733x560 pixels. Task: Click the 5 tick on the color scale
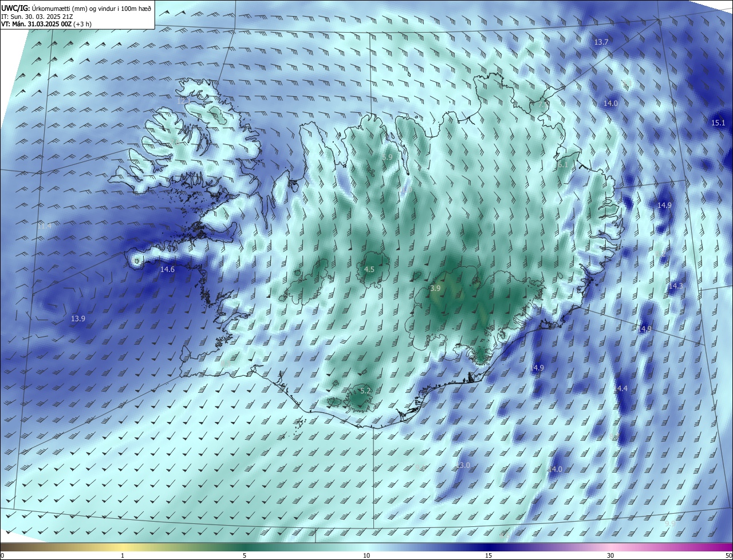coord(245,555)
